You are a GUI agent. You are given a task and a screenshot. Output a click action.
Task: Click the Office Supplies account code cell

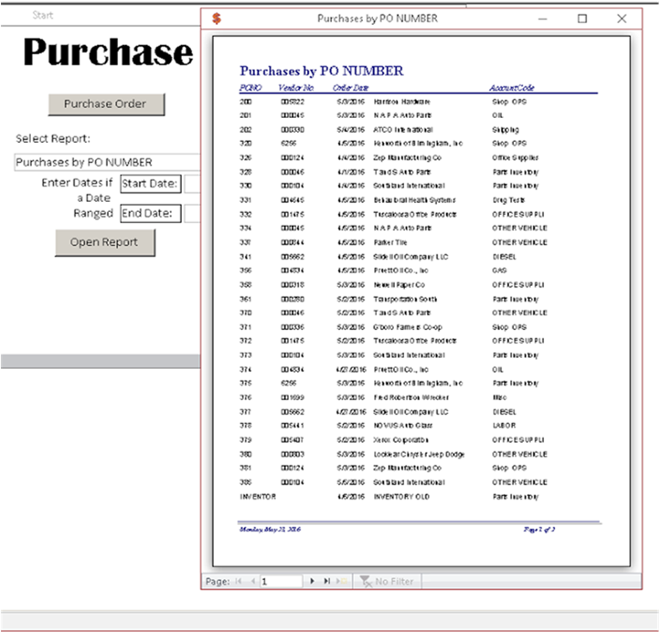[515, 158]
